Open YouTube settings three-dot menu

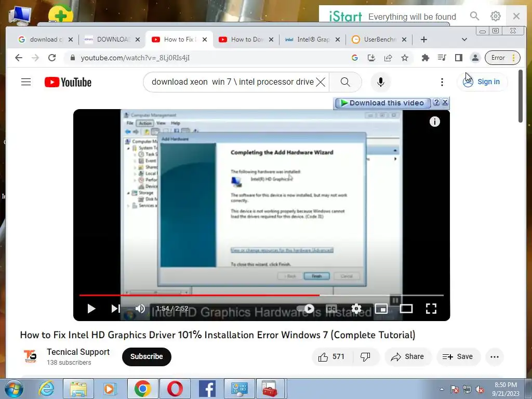tap(442, 82)
